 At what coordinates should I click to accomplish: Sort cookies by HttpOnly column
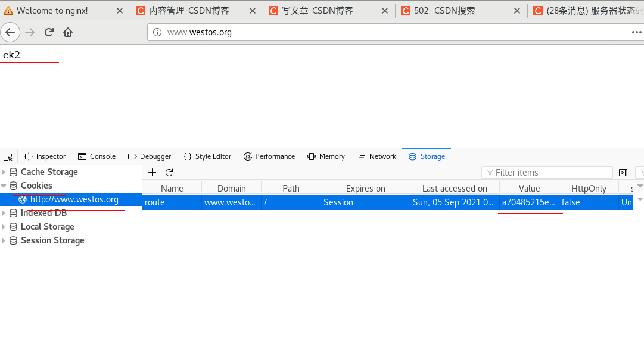pyautogui.click(x=589, y=189)
